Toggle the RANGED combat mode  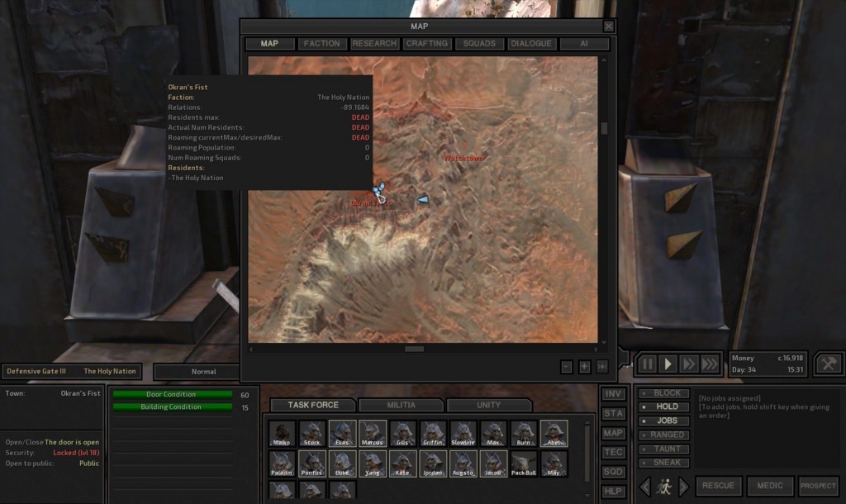coord(664,435)
